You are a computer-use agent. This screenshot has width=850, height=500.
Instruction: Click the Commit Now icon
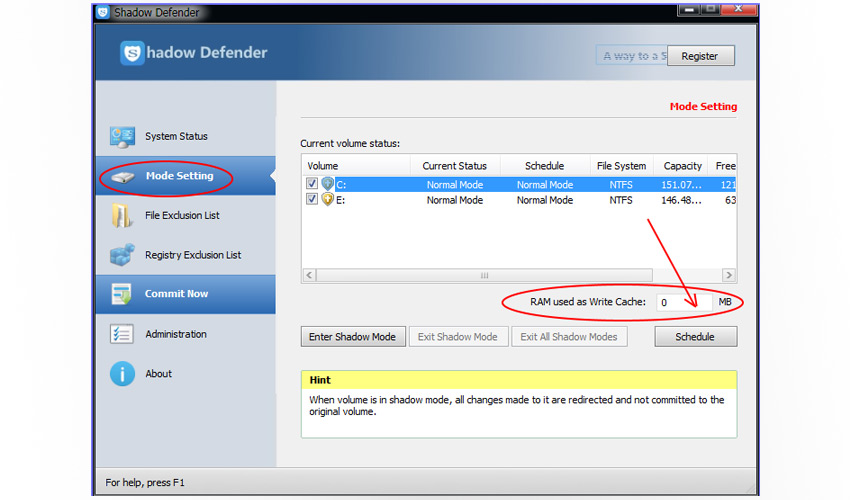click(121, 294)
